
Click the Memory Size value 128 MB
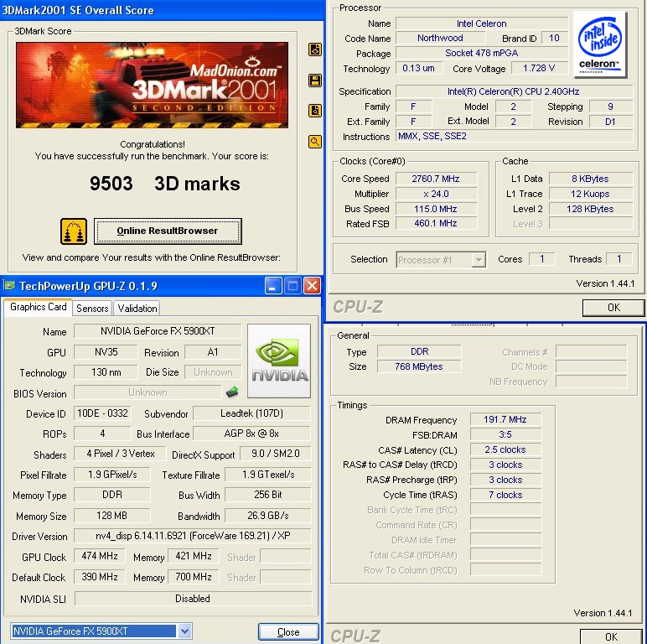coord(112,516)
